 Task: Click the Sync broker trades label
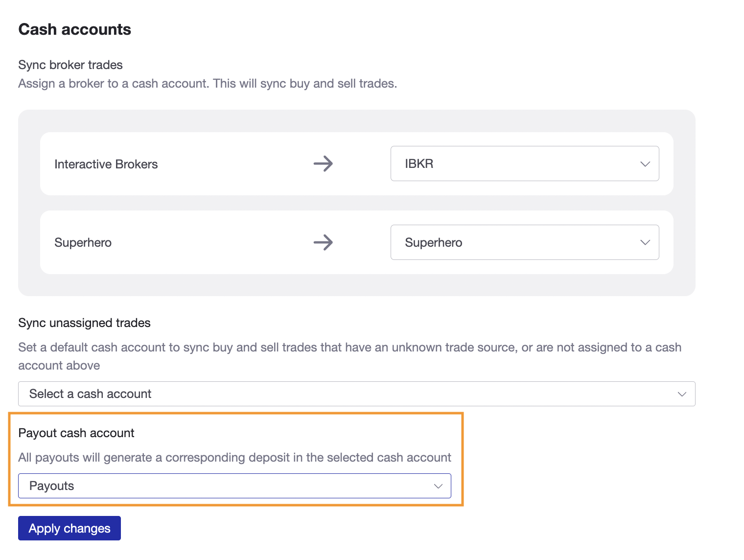click(x=70, y=65)
